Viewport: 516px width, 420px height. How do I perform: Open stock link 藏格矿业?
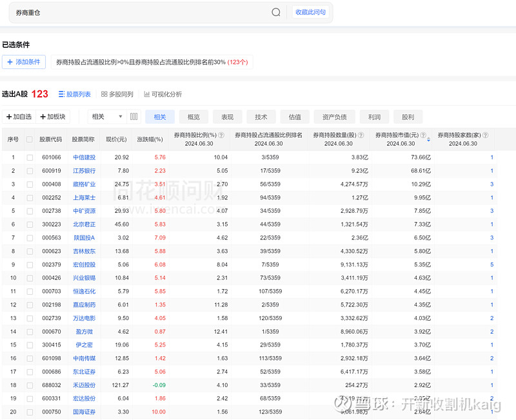(x=84, y=185)
